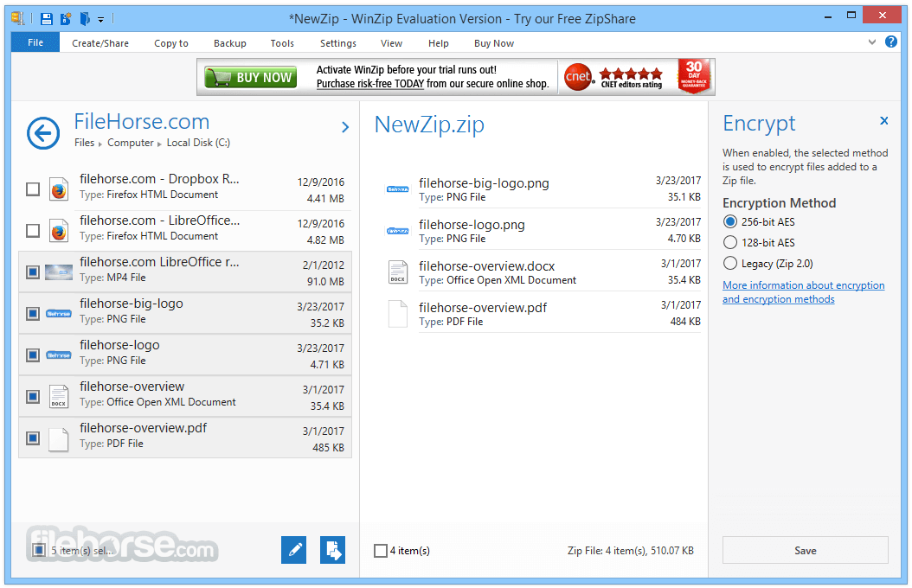Expand the files pane forward chevron
The height and width of the screenshot is (588, 912).
point(345,126)
